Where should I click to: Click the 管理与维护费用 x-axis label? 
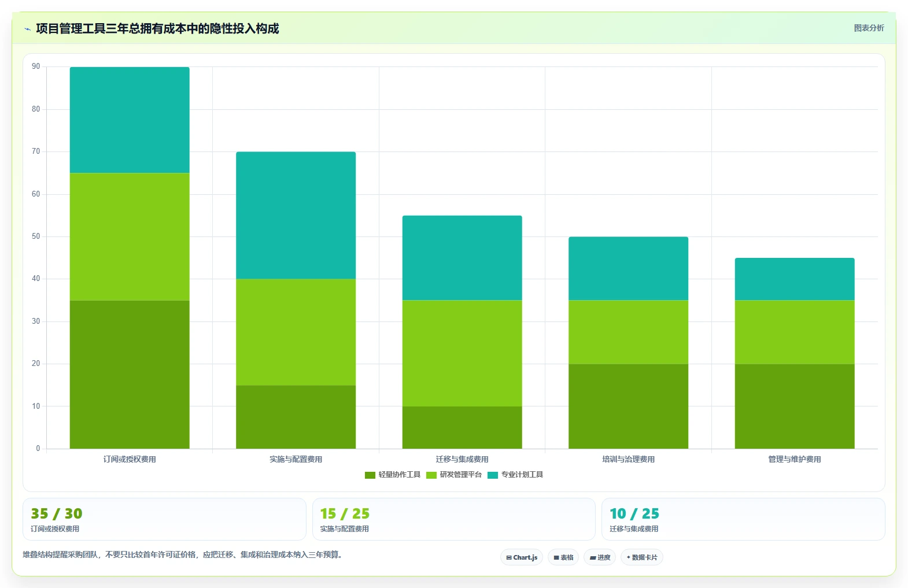[x=795, y=459]
